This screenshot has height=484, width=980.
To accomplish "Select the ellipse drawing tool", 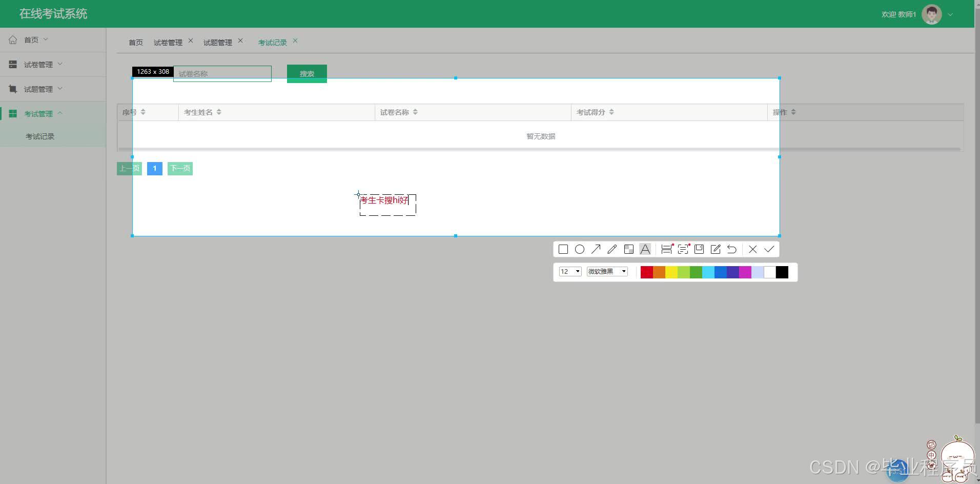I will pos(579,249).
